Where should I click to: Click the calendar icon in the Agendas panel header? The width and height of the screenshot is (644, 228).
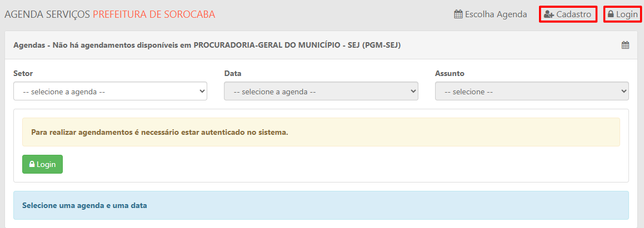(x=625, y=45)
